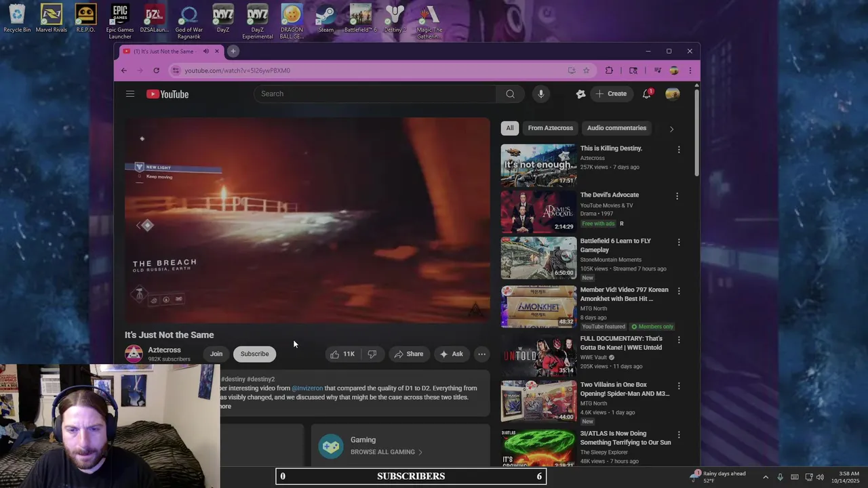Click the YouTube search input field
868x488 pixels.
pos(376,94)
